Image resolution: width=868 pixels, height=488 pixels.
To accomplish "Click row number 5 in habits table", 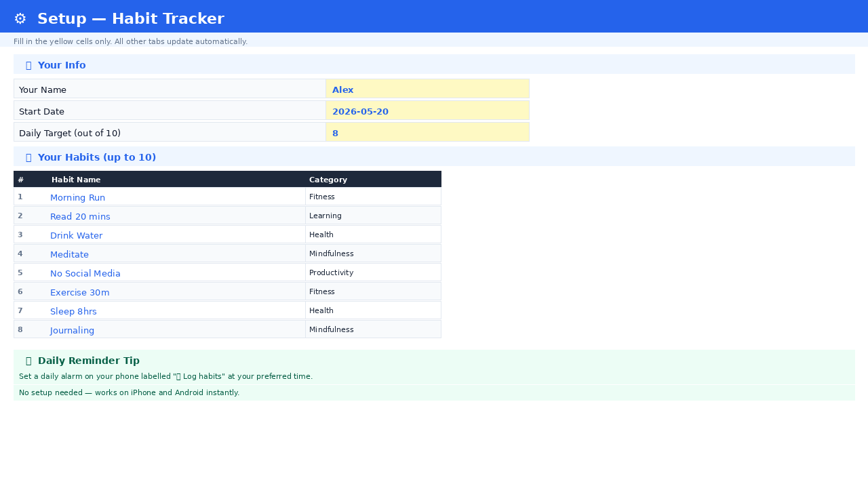I will (x=20, y=272).
